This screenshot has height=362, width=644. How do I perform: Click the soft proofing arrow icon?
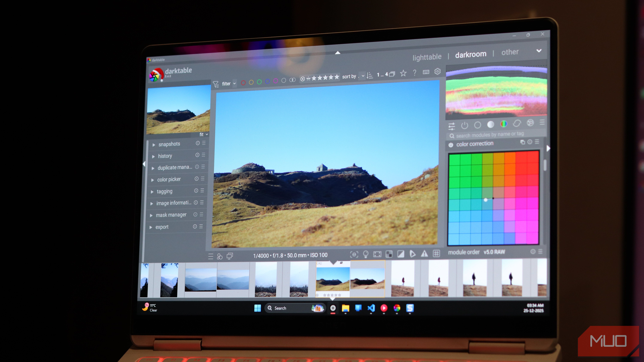click(x=412, y=254)
